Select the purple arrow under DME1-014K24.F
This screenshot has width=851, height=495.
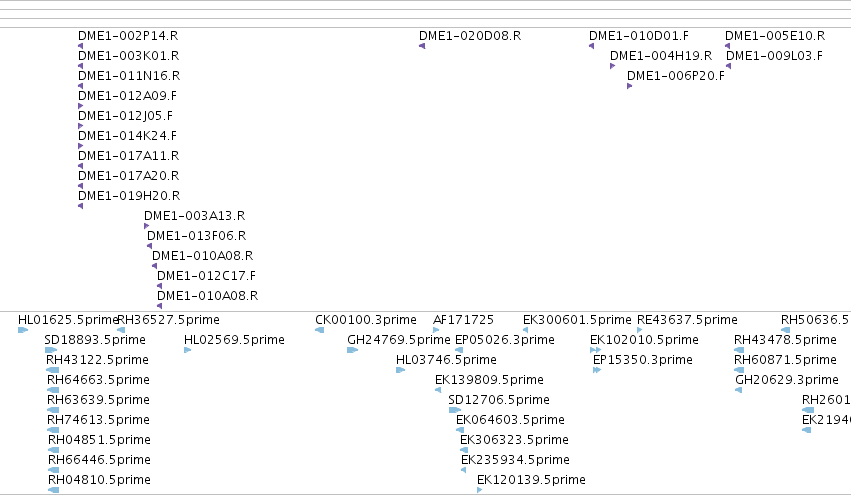tap(80, 146)
